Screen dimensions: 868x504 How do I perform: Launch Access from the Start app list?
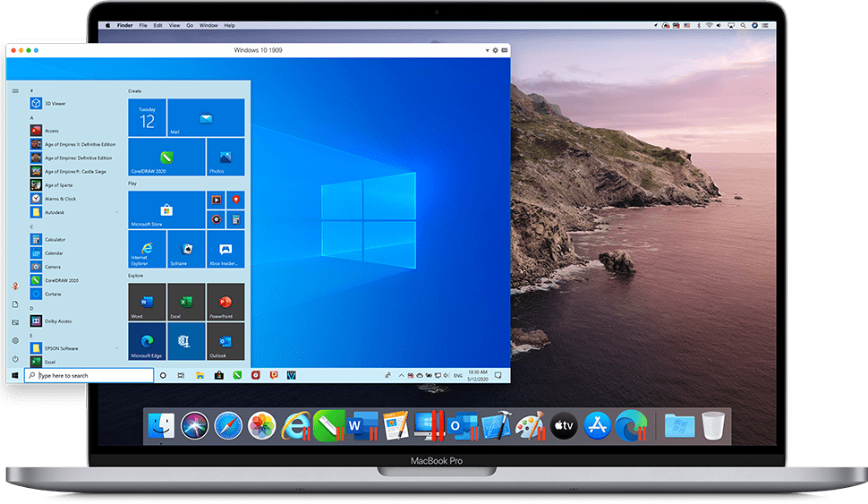pyautogui.click(x=46, y=131)
